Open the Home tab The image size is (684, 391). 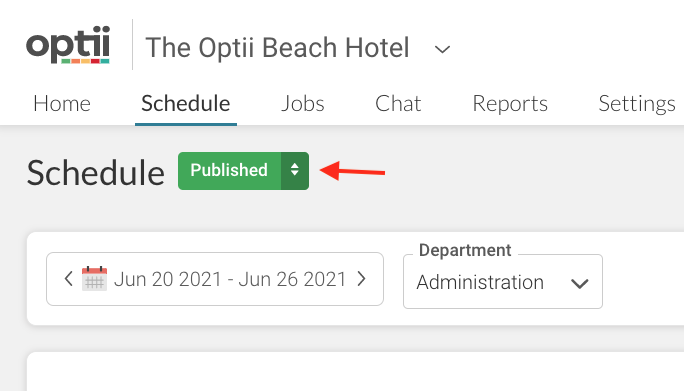coord(62,104)
